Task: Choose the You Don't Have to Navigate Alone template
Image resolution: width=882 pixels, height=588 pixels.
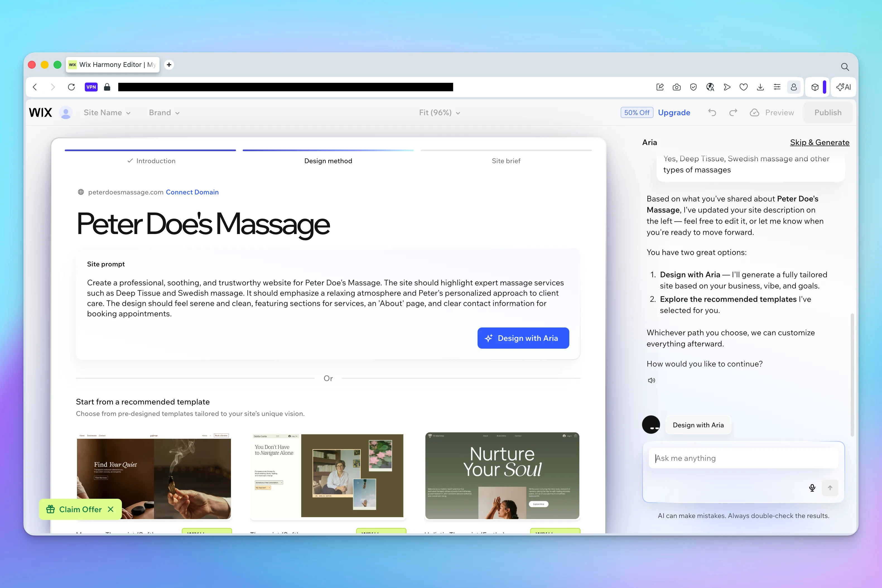Action: 328,476
